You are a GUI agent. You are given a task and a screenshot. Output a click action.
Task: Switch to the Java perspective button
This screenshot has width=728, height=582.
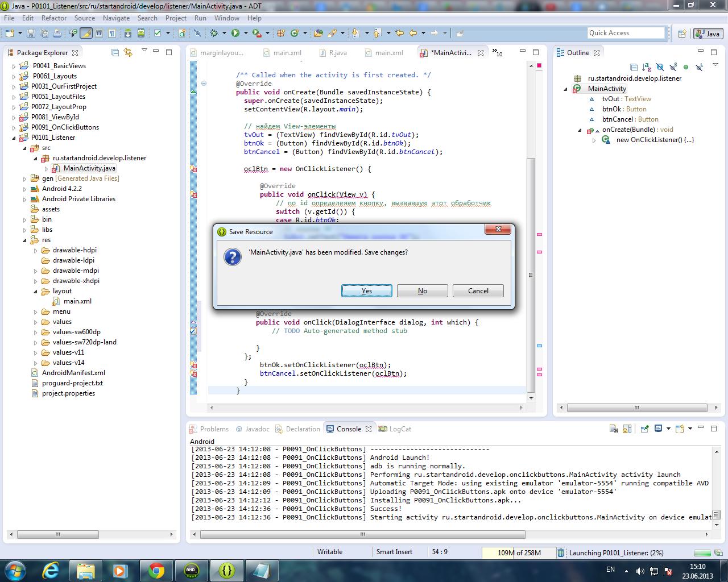click(708, 34)
